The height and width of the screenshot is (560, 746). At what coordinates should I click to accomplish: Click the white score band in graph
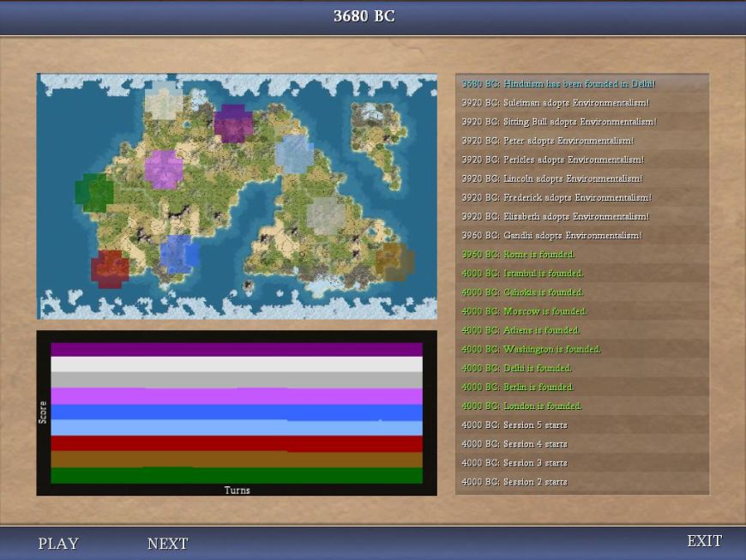(237, 364)
